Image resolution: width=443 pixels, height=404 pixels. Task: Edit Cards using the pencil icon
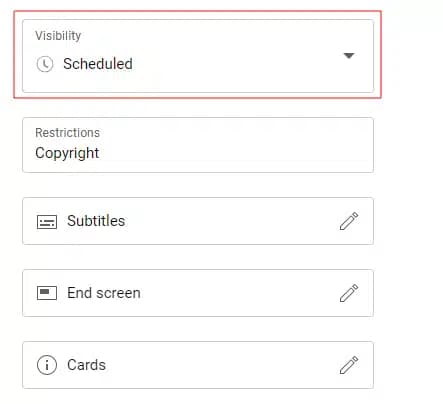pos(349,365)
